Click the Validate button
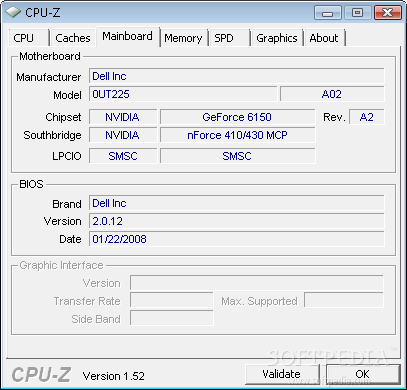407x390 pixels. [x=282, y=374]
